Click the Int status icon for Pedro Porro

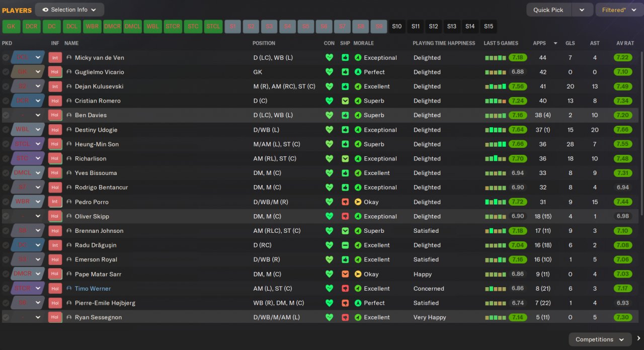pyautogui.click(x=55, y=202)
